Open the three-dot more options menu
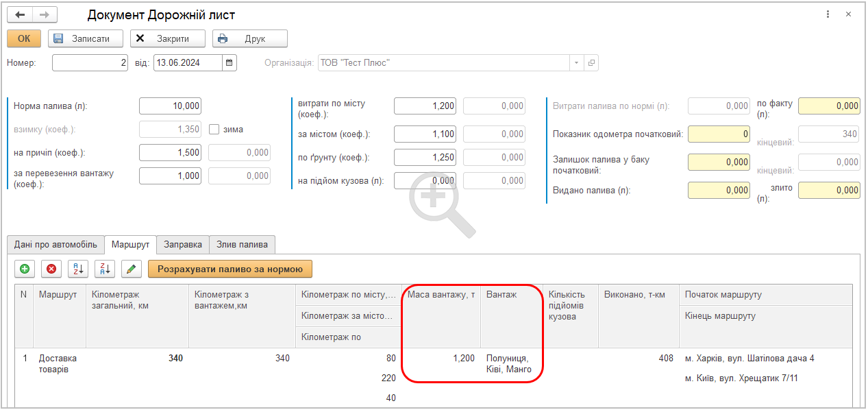This screenshot has width=868, height=410. coord(828,14)
